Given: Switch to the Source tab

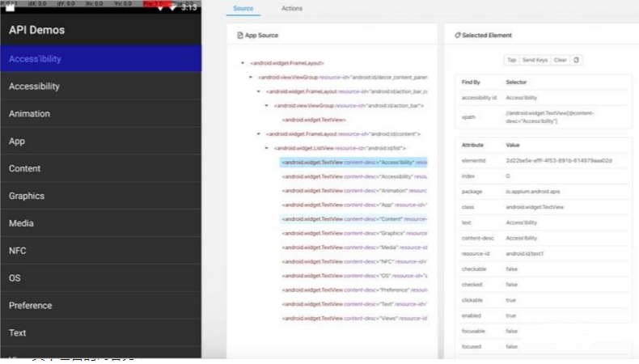Looking at the screenshot, I should click(243, 8).
